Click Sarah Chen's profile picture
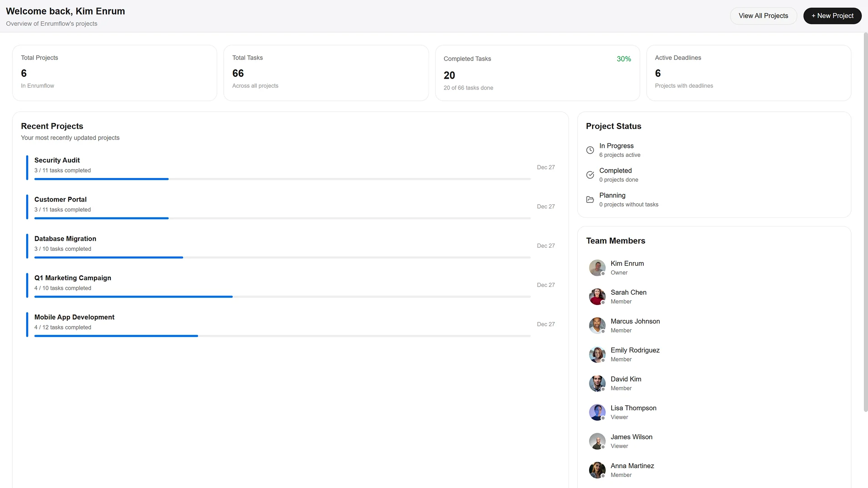Viewport: 868px width, 488px height. (x=597, y=296)
